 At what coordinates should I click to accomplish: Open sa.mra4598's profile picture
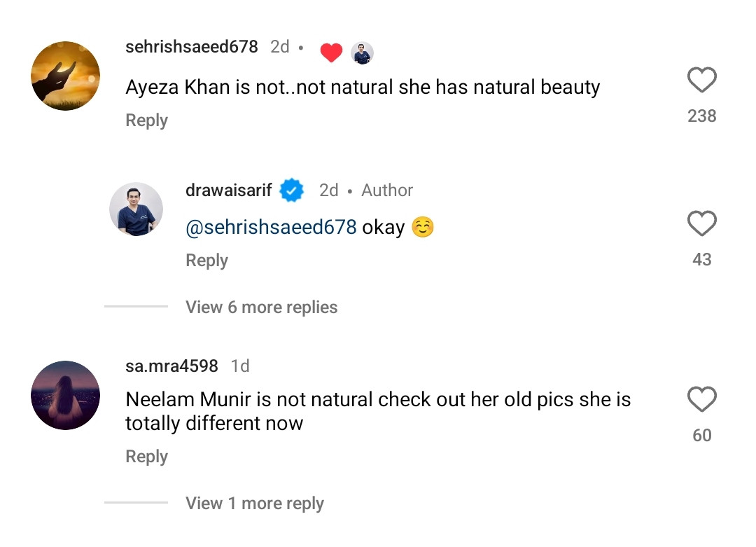point(66,395)
